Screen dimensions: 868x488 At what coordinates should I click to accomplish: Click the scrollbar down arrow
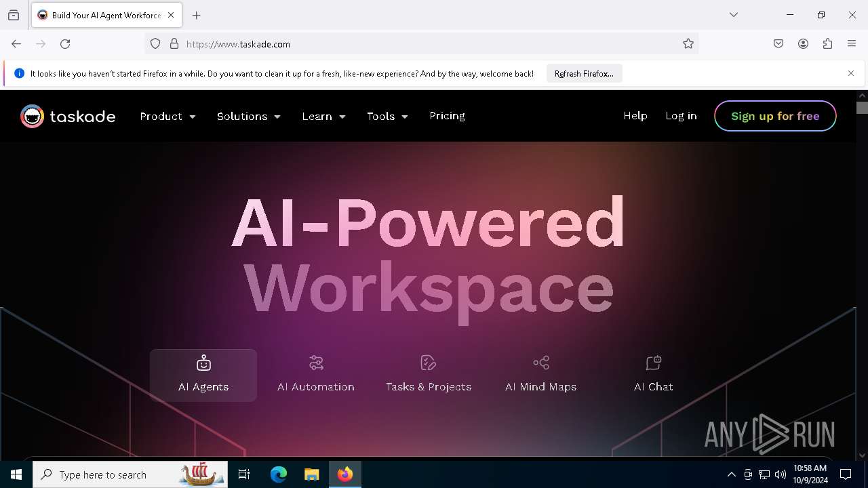[862, 455]
